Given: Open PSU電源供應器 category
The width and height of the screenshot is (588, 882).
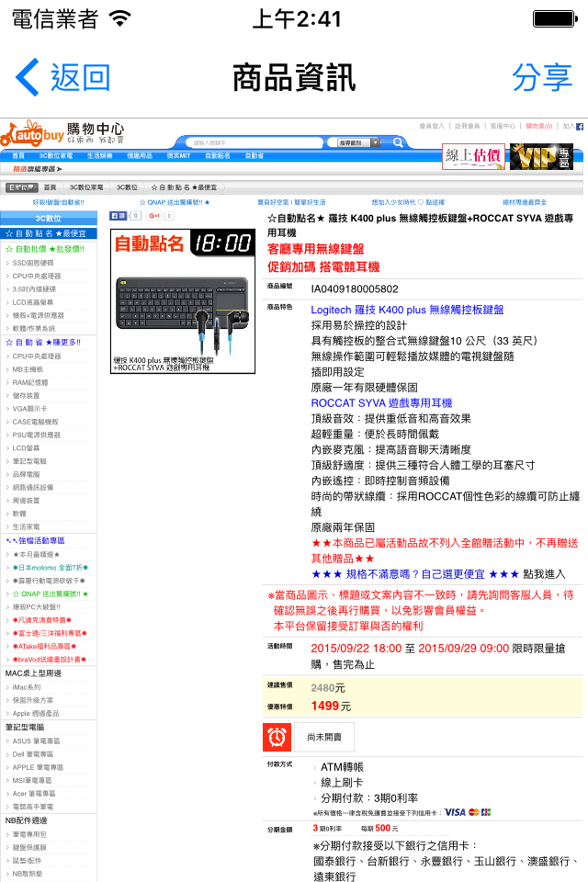Looking at the screenshot, I should pyautogui.click(x=36, y=435).
